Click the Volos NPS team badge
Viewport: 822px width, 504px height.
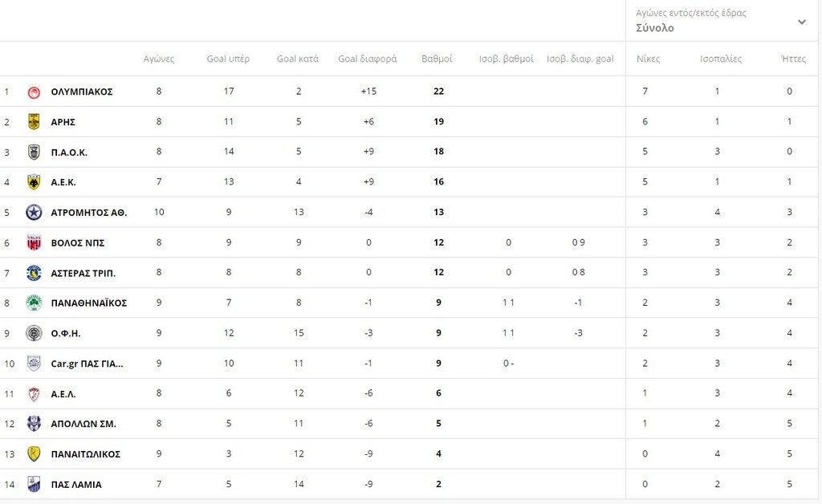pyautogui.click(x=34, y=243)
